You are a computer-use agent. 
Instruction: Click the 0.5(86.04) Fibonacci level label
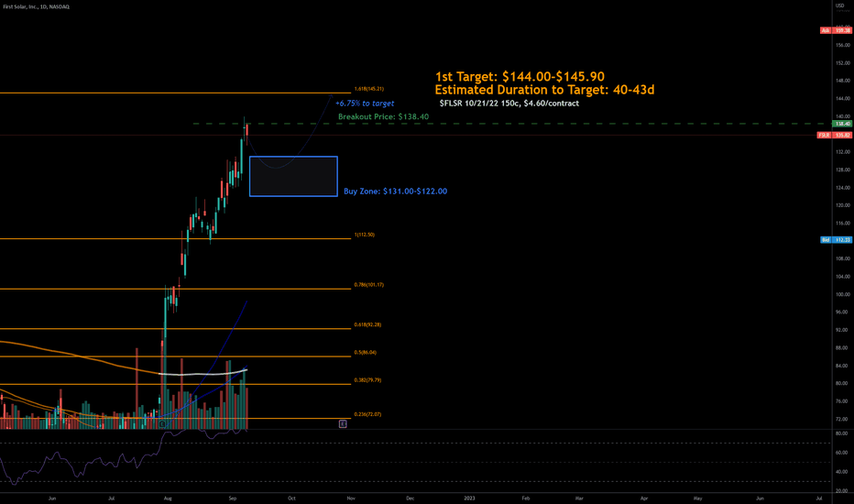click(365, 353)
